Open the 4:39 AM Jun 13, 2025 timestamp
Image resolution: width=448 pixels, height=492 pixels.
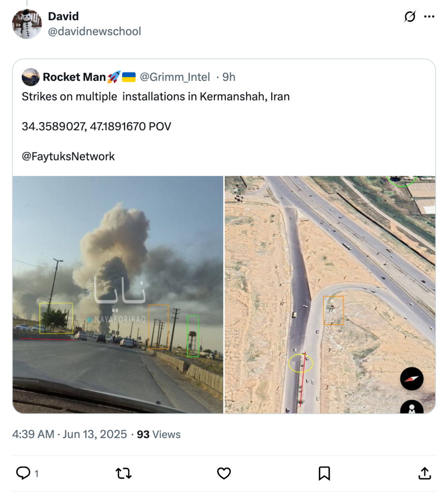70,434
